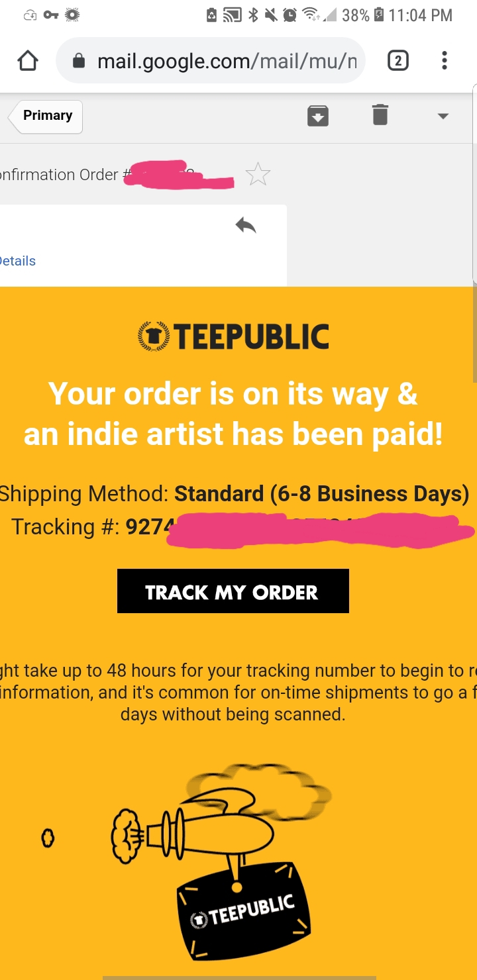Tap the padlock icon in the address bar
This screenshot has height=980, width=477.
point(79,60)
